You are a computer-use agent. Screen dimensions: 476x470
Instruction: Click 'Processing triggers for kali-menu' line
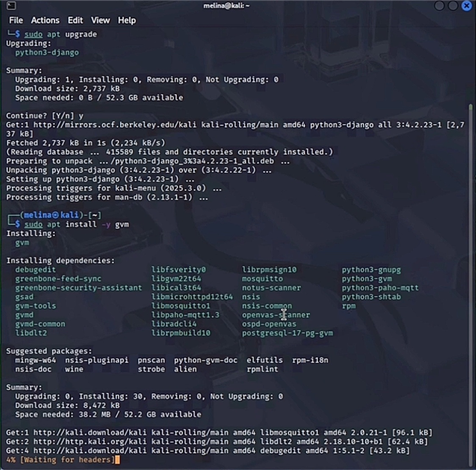[114, 188]
